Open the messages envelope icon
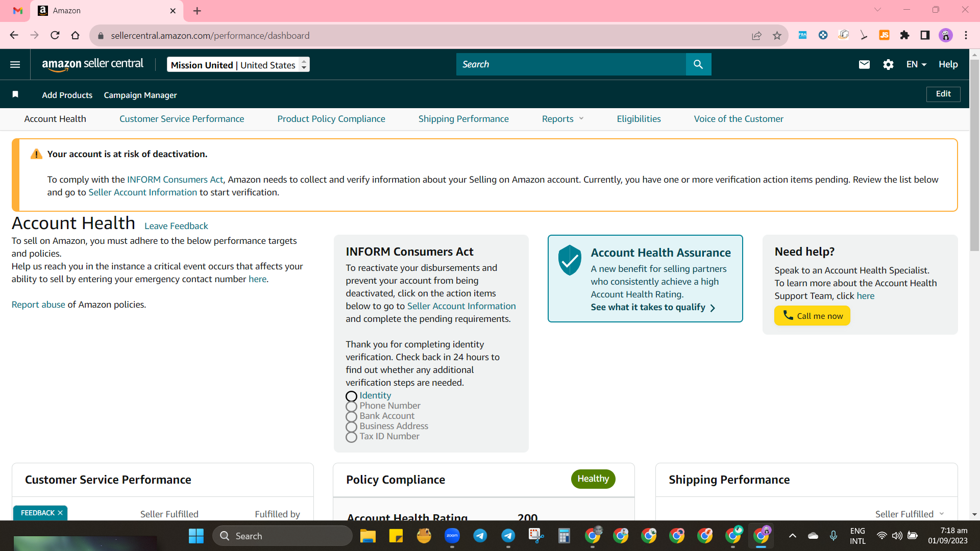The height and width of the screenshot is (551, 980). (x=864, y=64)
